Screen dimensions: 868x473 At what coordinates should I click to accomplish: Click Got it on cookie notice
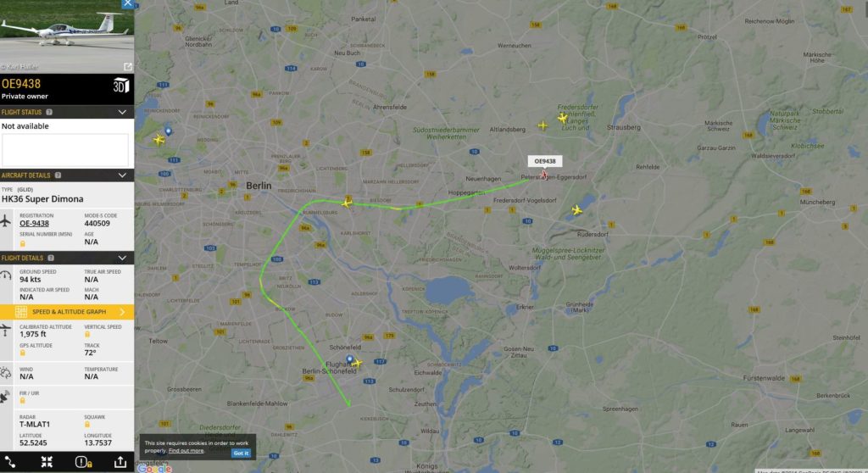[x=241, y=453]
